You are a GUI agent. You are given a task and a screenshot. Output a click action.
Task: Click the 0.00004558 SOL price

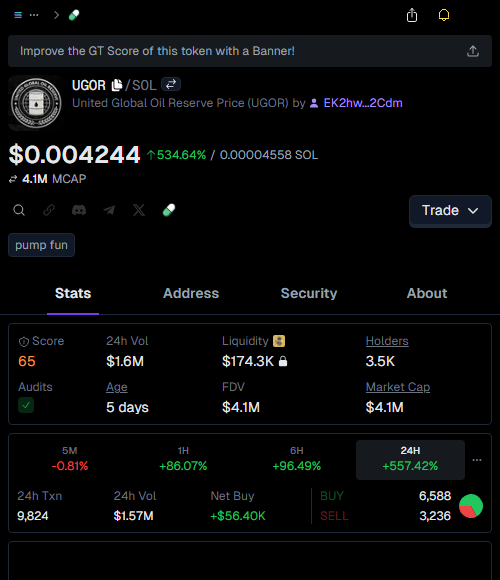[x=269, y=155]
